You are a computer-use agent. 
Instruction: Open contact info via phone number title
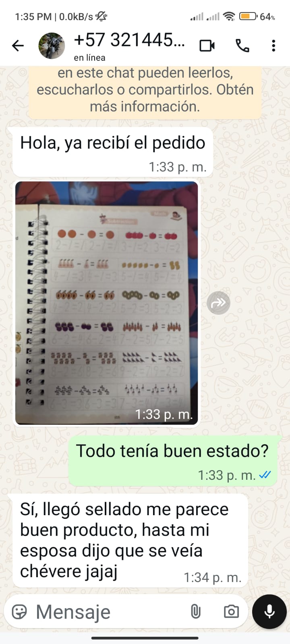click(129, 40)
